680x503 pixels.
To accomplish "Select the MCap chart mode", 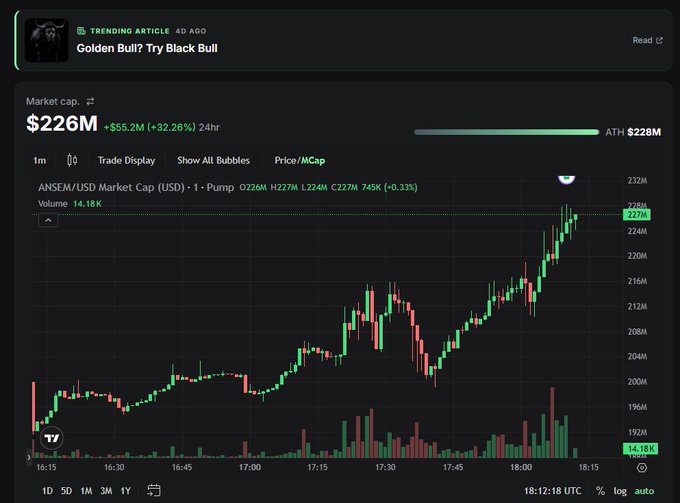I will [313, 160].
